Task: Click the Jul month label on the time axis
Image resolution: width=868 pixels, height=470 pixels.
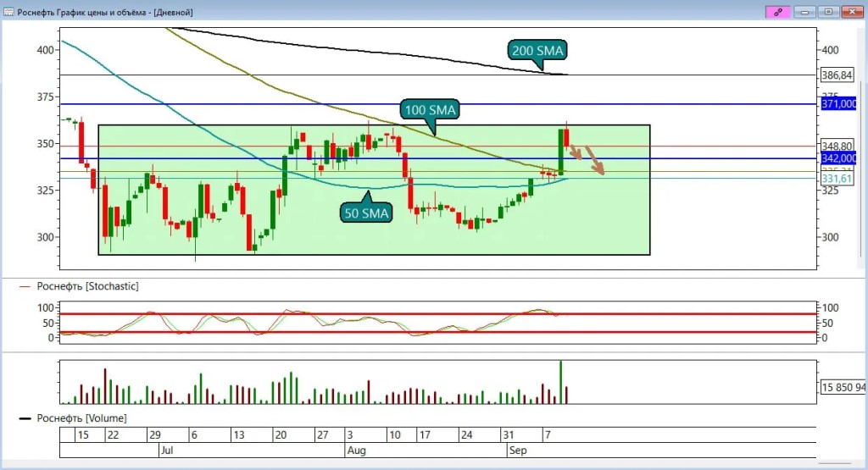Action: (x=167, y=450)
